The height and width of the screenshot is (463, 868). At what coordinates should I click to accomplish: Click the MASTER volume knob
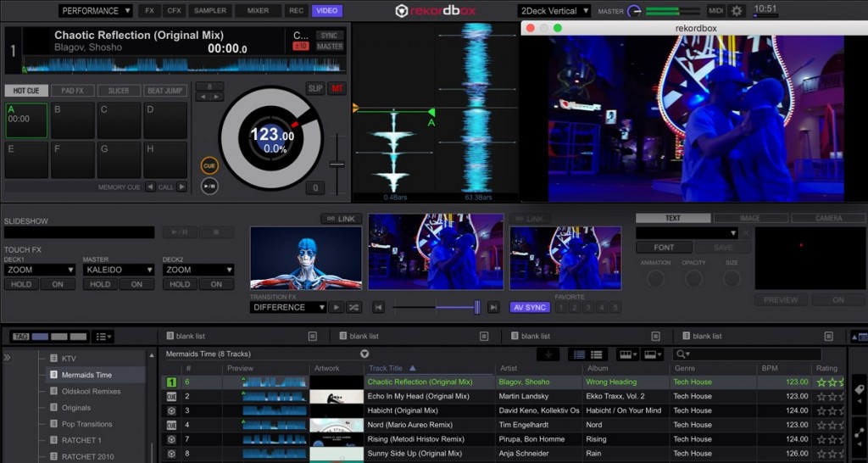(634, 11)
